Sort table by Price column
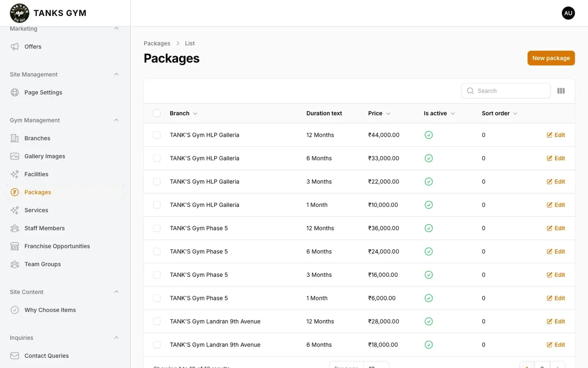588x368 pixels. click(379, 114)
